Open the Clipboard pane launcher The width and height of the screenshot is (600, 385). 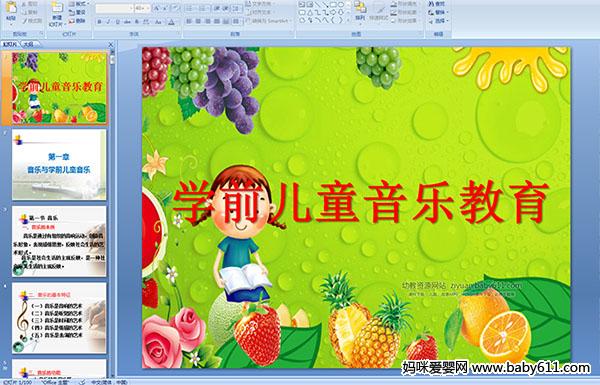[41, 33]
